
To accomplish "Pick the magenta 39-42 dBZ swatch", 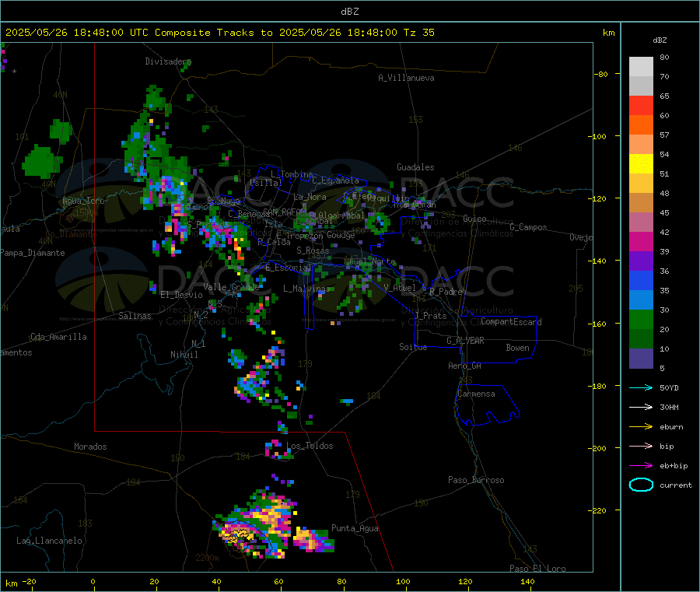I will 641,241.
